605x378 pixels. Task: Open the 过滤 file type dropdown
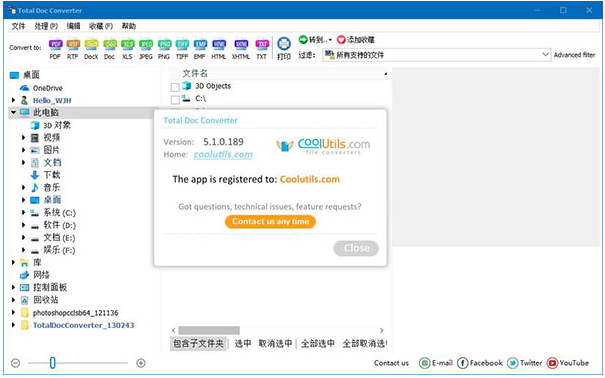(436, 55)
